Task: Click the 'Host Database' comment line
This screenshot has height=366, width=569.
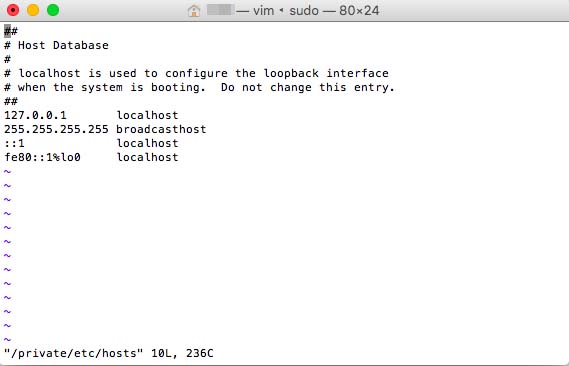Action: (56, 45)
